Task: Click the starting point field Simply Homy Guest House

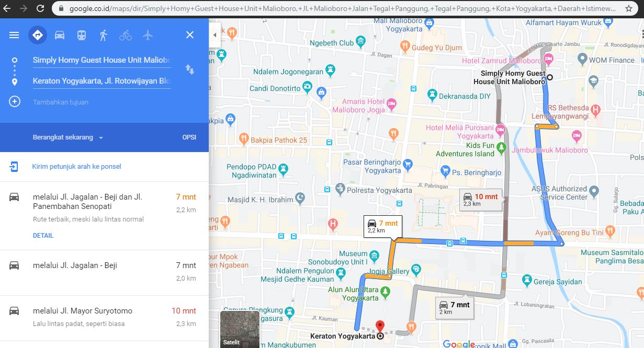Action: (101, 60)
